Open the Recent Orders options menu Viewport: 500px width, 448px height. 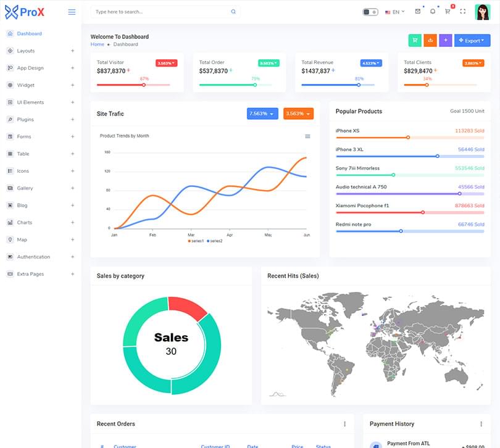(344, 424)
